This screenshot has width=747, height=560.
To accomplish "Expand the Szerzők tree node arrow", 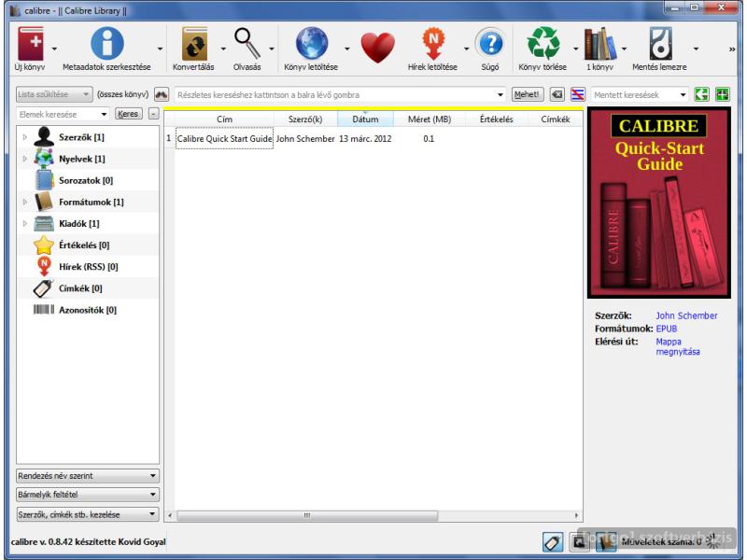I will click(x=25, y=137).
